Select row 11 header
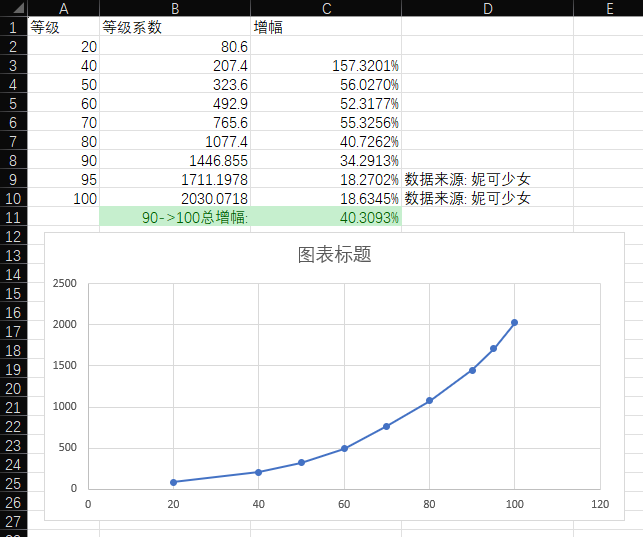This screenshot has width=643, height=537. click(13, 217)
